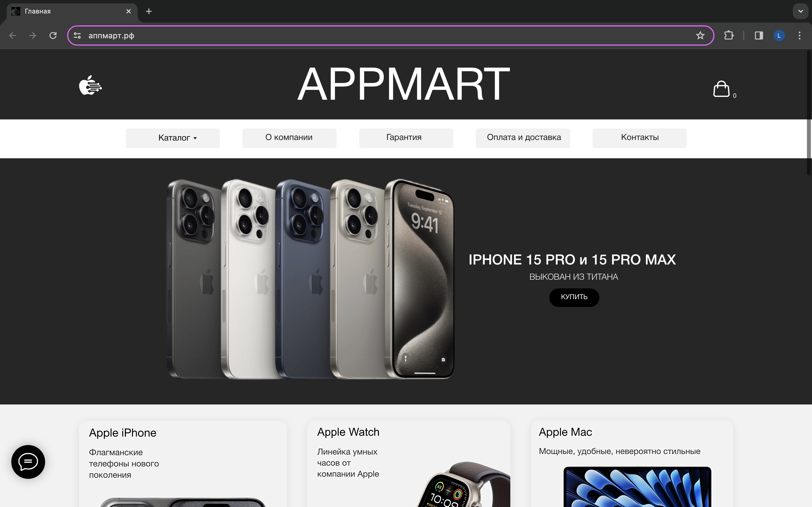The height and width of the screenshot is (507, 812).
Task: Open the browser extensions puzzle icon
Action: click(729, 35)
